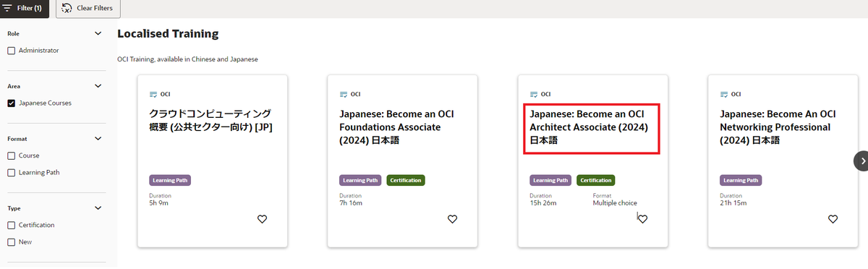Tick the Learning Path format checkbox

pos(12,173)
